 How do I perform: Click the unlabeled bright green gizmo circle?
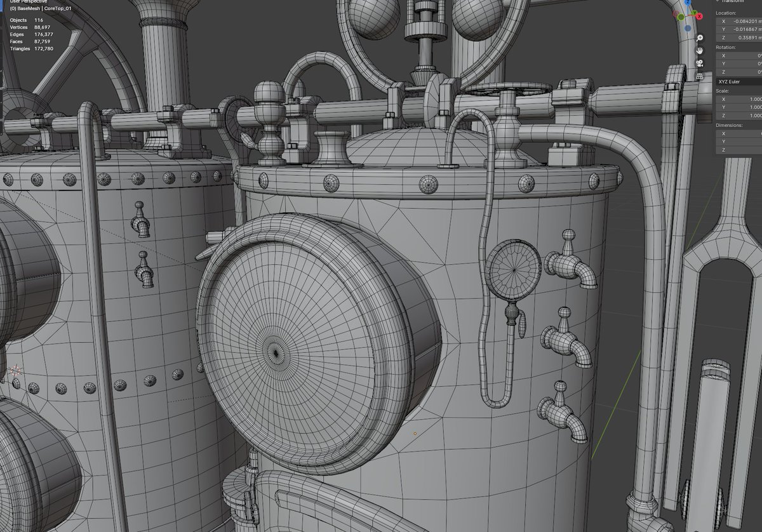tap(681, 17)
